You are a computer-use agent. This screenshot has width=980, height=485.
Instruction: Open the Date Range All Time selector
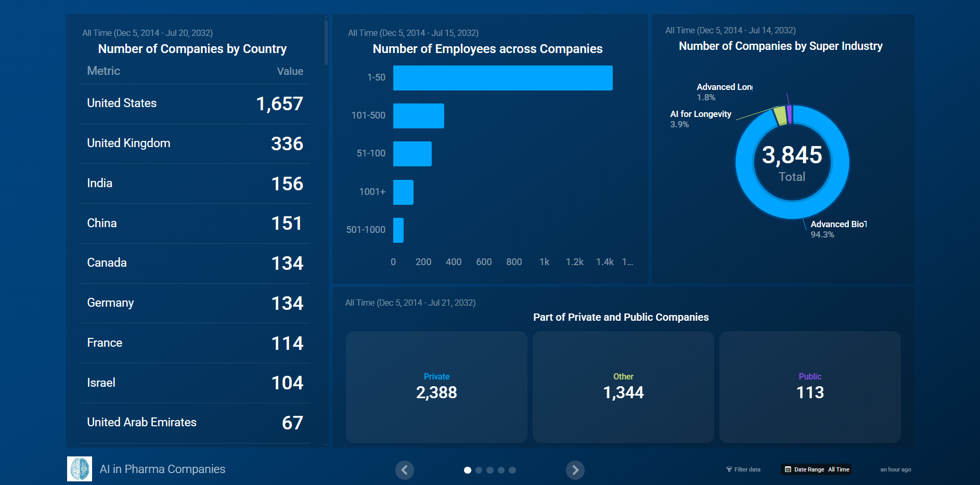pos(816,469)
